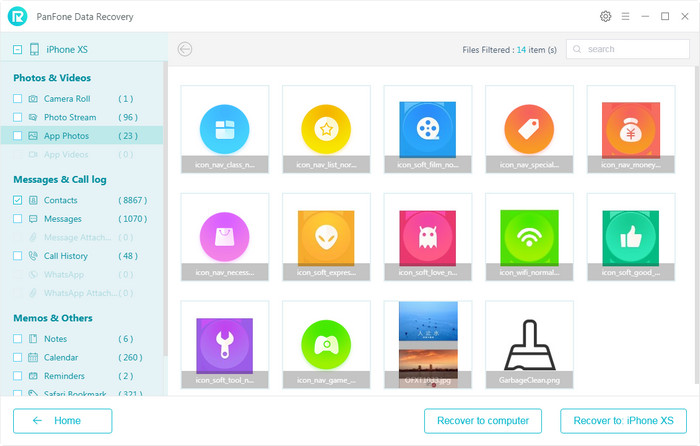The height and width of the screenshot is (446, 700).
Task: Uncheck the Contacts checkbox
Action: coord(18,201)
